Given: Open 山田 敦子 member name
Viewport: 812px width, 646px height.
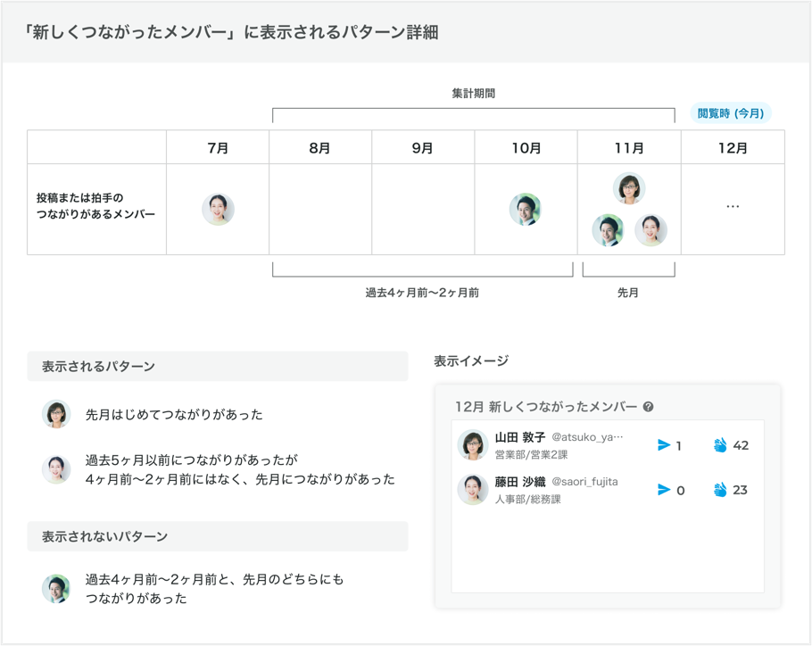Looking at the screenshot, I should tap(520, 437).
